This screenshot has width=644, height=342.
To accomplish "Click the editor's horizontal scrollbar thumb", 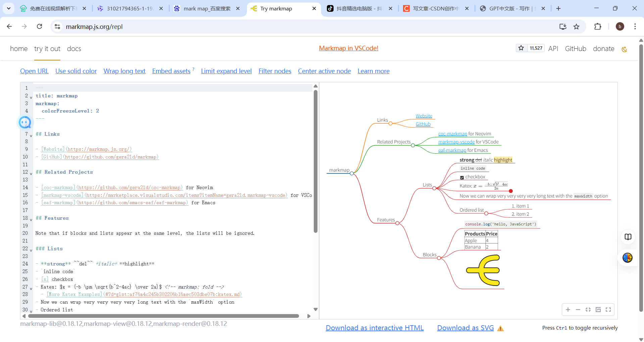I will point(163,316).
